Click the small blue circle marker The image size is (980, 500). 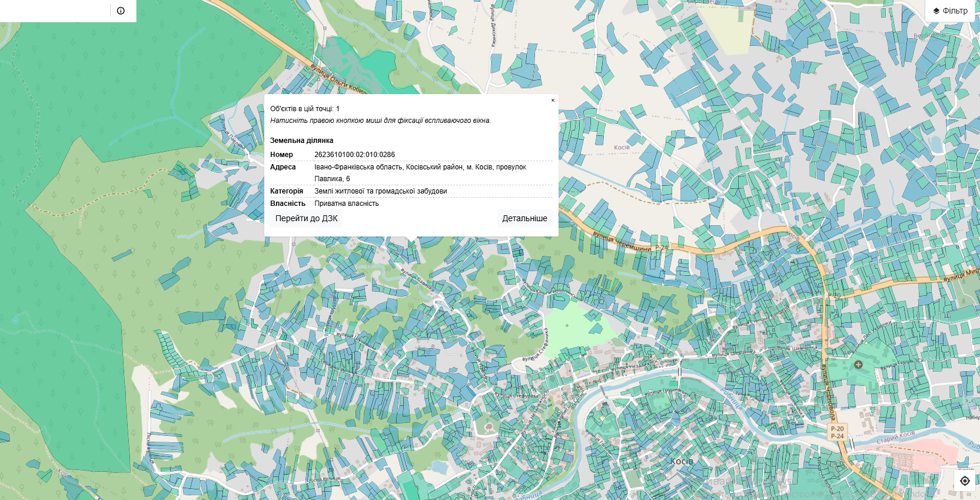coord(15,321)
